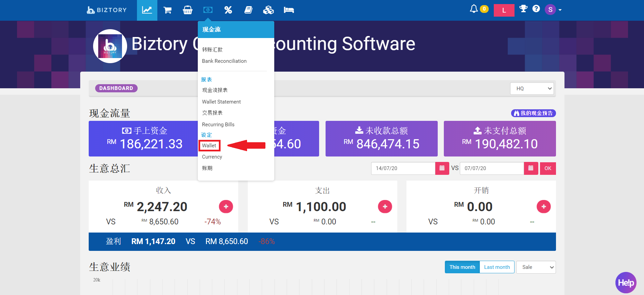Click 我的现金预告 forecast button
The height and width of the screenshot is (295, 644).
click(x=533, y=113)
